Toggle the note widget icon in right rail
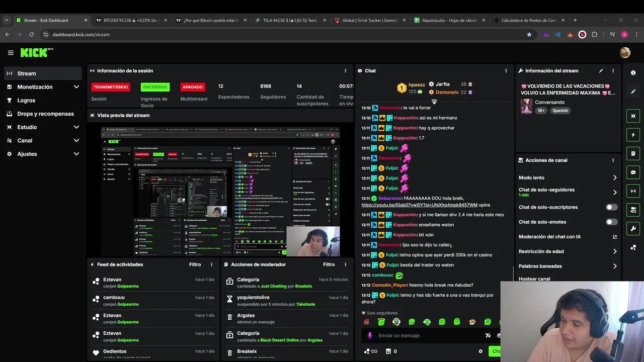The image size is (644, 362). [633, 153]
